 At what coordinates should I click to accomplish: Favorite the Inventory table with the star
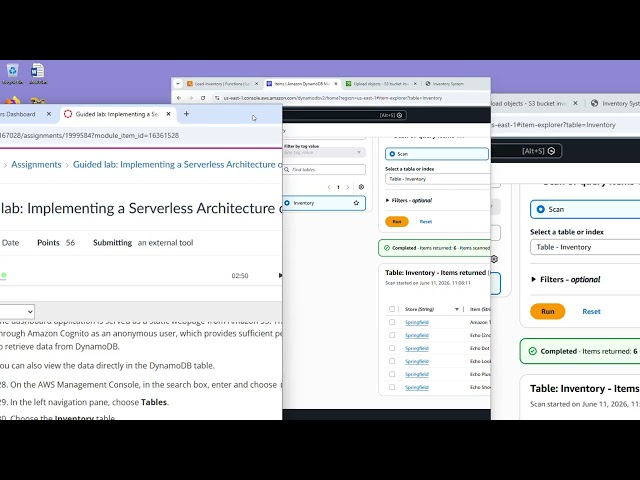coord(356,203)
